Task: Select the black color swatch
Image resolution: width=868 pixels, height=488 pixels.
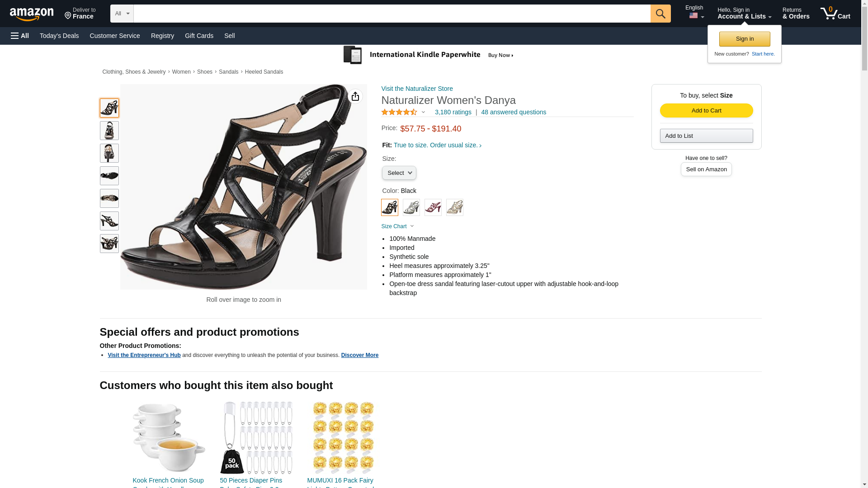Action: click(390, 207)
